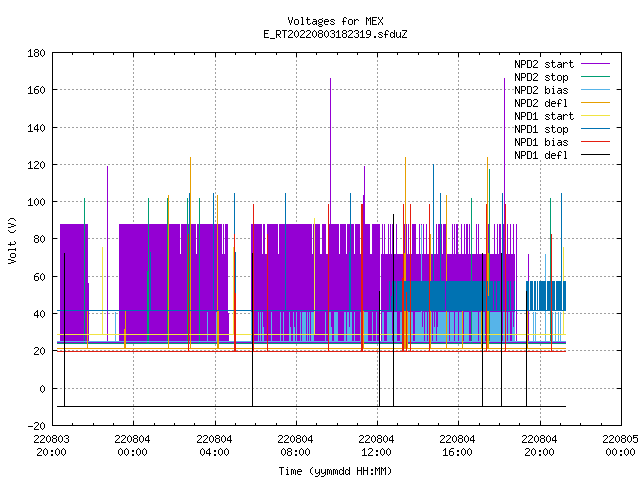Viewport: 640px width, 480px height.
Task: Click the x-axis label 220804 04:00
Action: (x=214, y=446)
